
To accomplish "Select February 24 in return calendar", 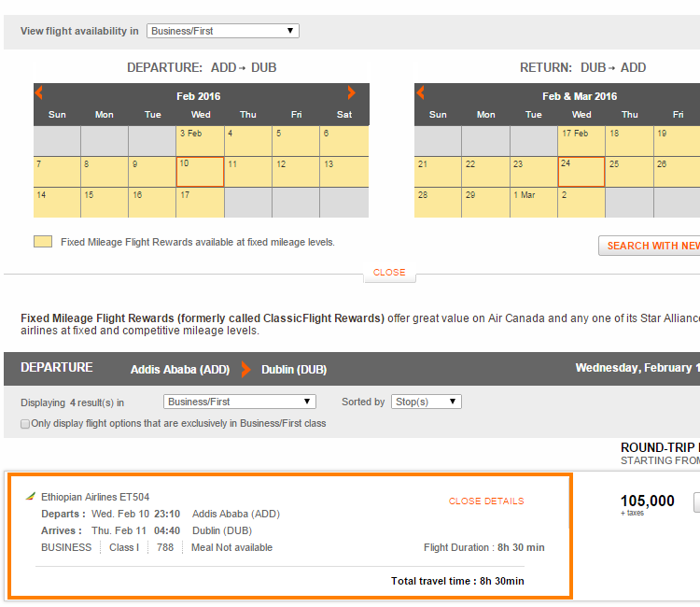I will 581,172.
